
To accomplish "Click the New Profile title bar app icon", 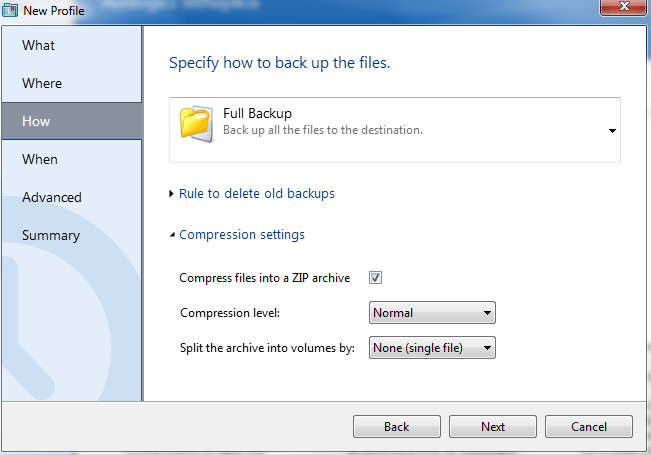I will [10, 10].
